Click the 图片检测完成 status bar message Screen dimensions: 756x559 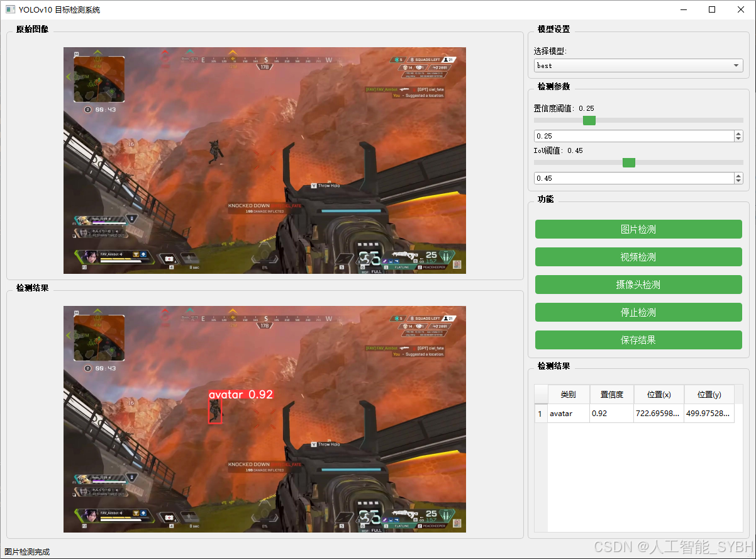point(27,552)
